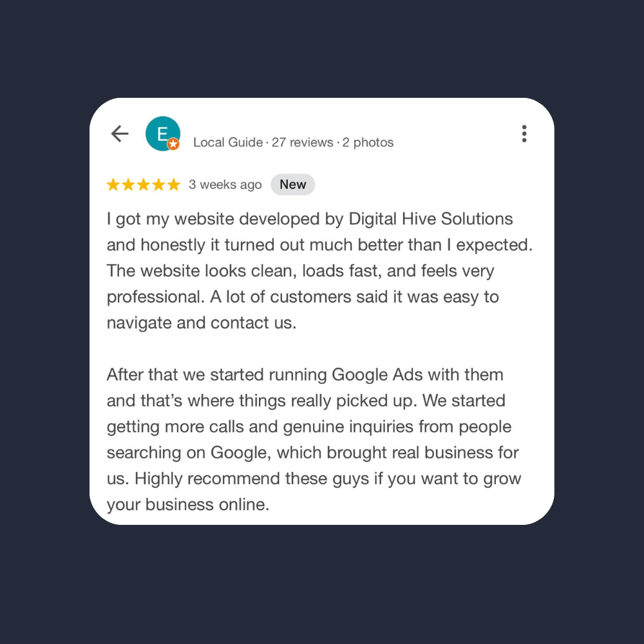Click "your business online" on last line

187,505
